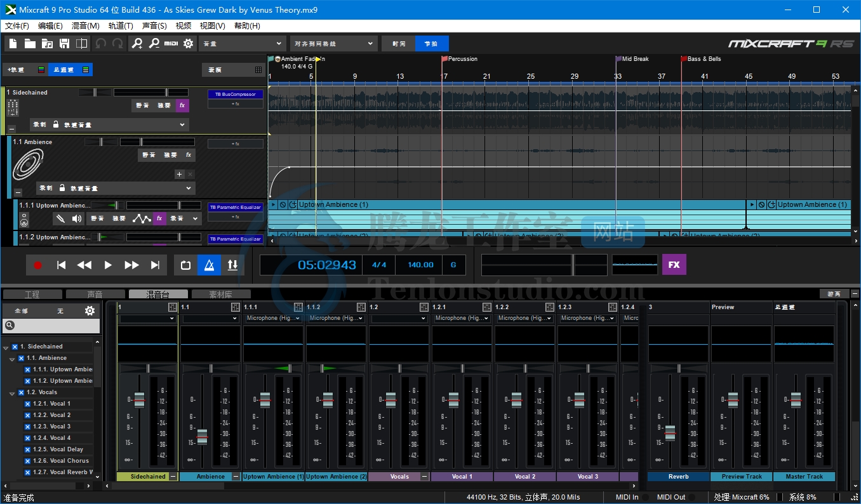This screenshot has width=861, height=504.
Task: Open track filter settings gear in mixer
Action: coord(90,310)
